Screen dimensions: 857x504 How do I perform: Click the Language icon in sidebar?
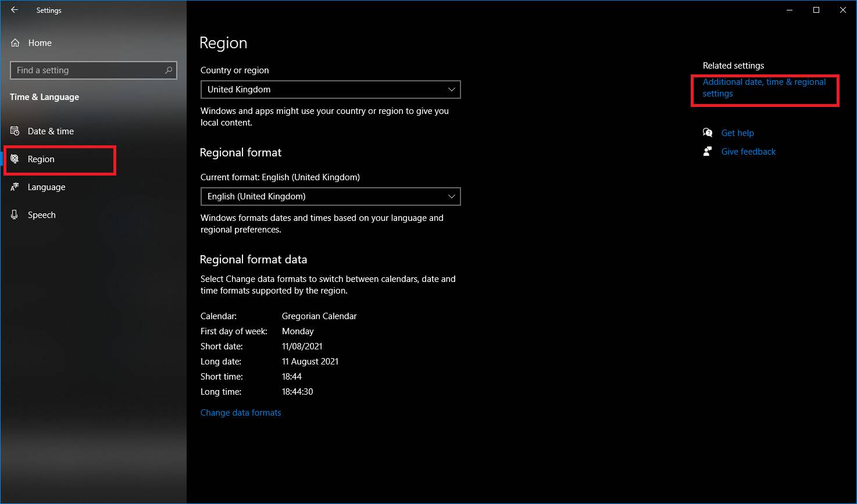pyautogui.click(x=15, y=187)
